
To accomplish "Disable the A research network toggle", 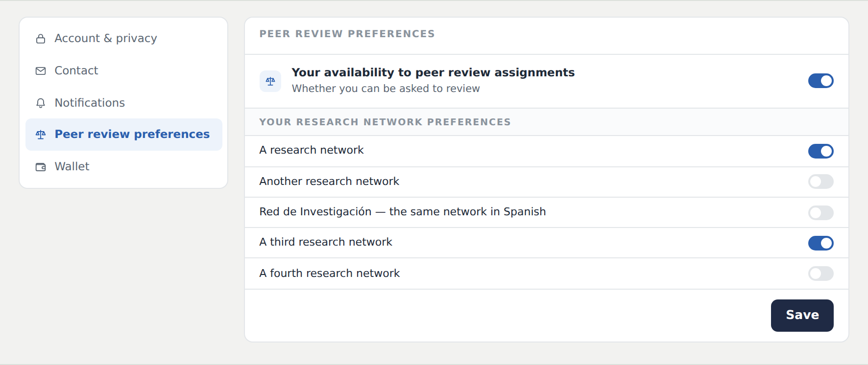I will coord(821,151).
